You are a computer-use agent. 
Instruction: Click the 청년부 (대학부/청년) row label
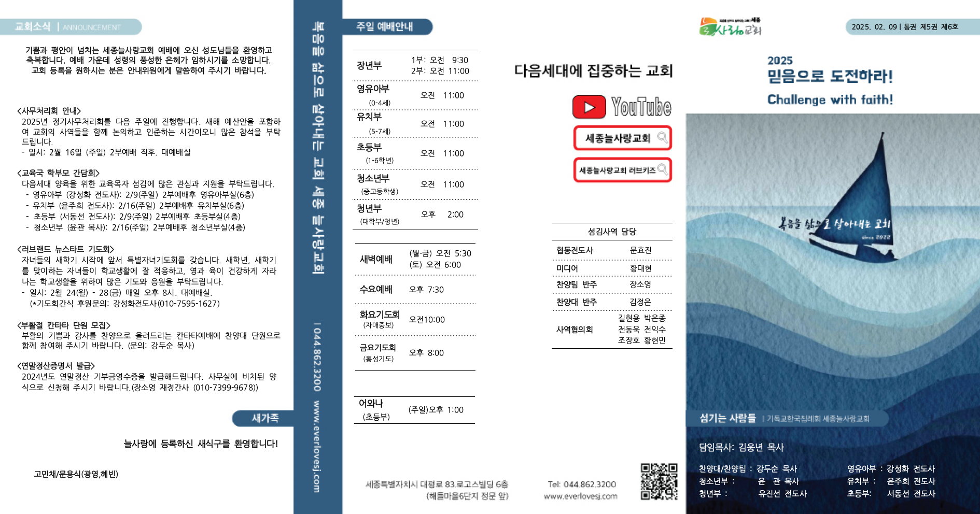click(377, 215)
